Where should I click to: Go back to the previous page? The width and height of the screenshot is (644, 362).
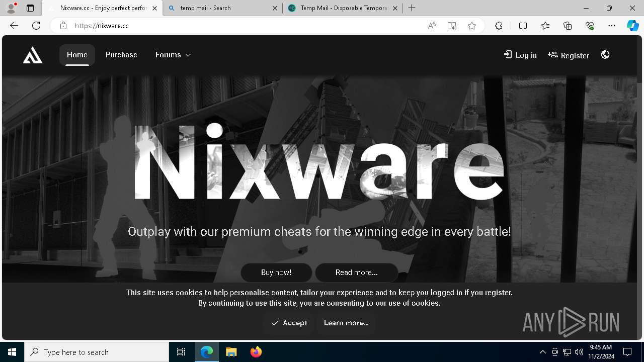(14, 26)
